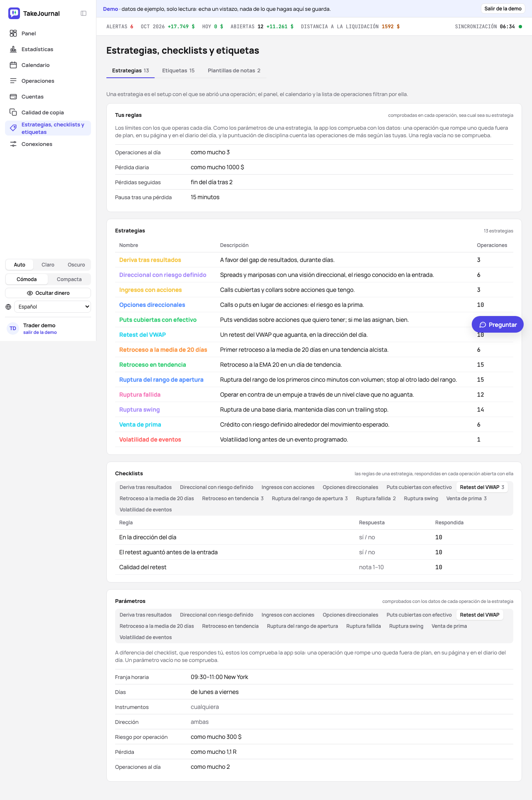Open the Retest del VWAP strategy

click(x=143, y=335)
